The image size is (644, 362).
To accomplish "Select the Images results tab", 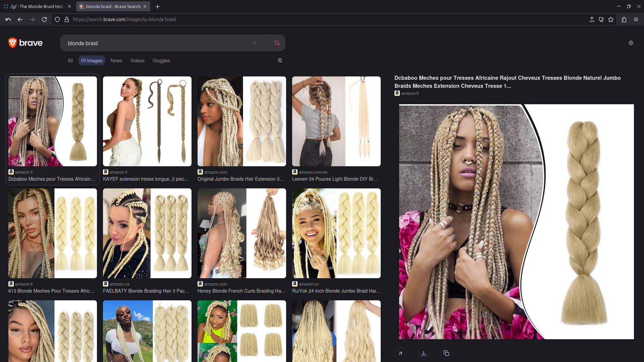I will click(92, 61).
